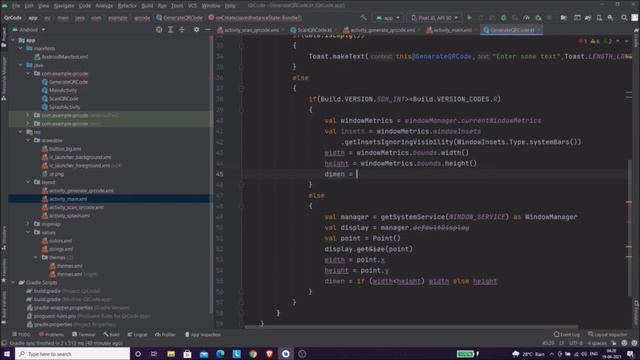Open the app run configuration dropdown
The height and width of the screenshot is (360, 640).
tap(388, 18)
